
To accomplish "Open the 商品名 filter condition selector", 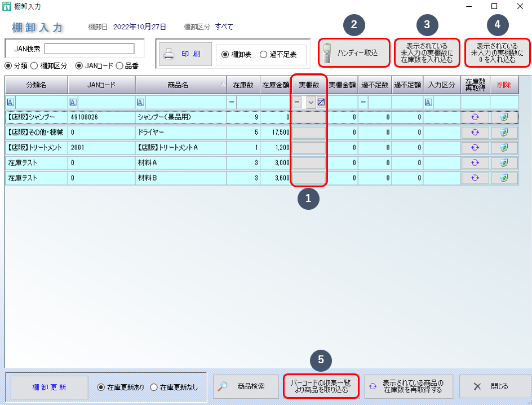I will [141, 102].
